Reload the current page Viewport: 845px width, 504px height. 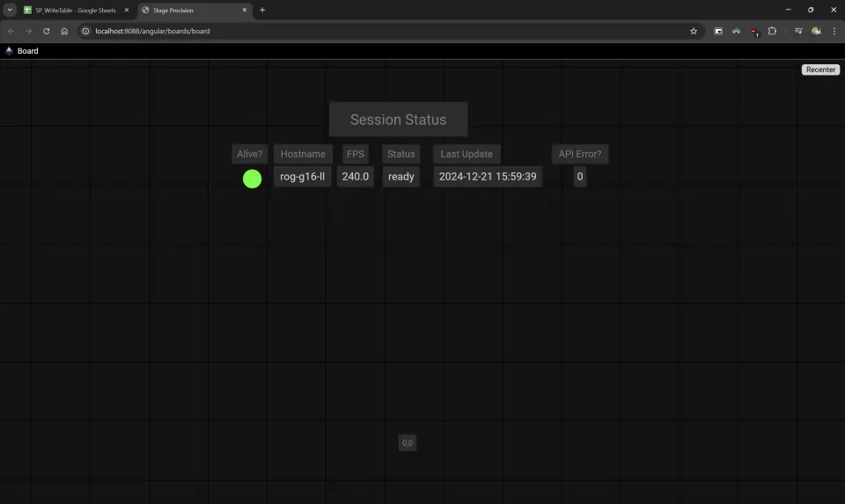pos(47,32)
